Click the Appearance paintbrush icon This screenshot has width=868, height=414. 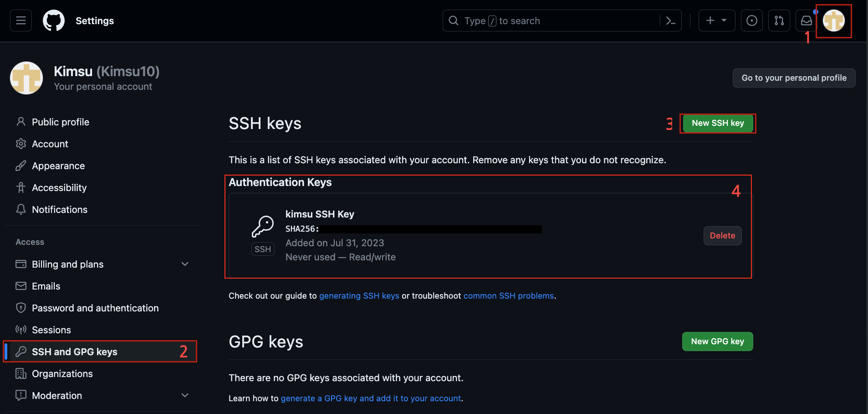[x=21, y=166]
